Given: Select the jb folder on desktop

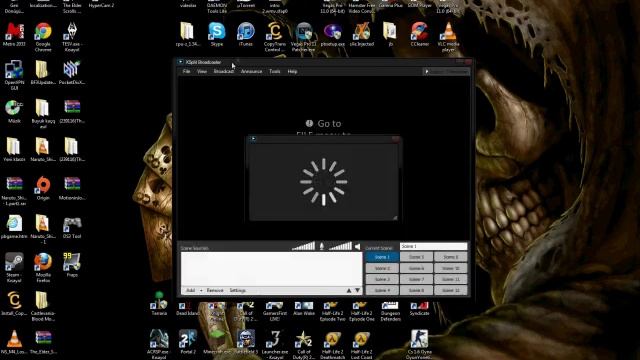Looking at the screenshot, I should click(391, 34).
